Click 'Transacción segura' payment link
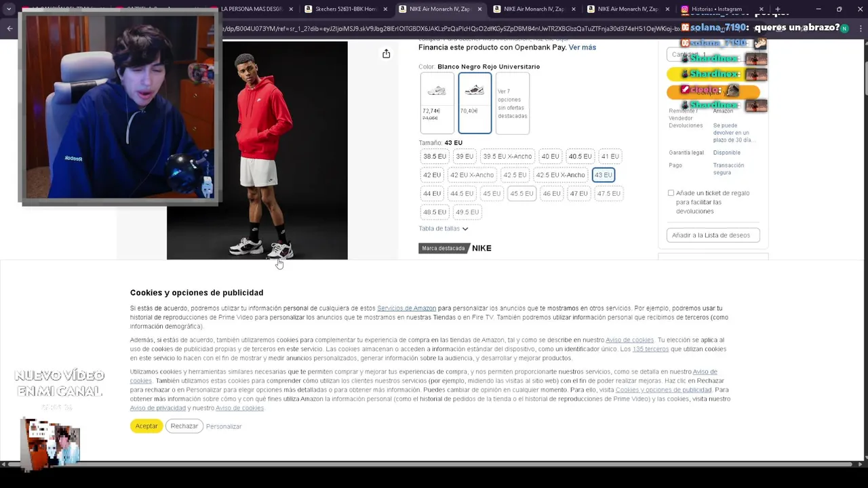Viewport: 868px width, 488px height. click(728, 169)
